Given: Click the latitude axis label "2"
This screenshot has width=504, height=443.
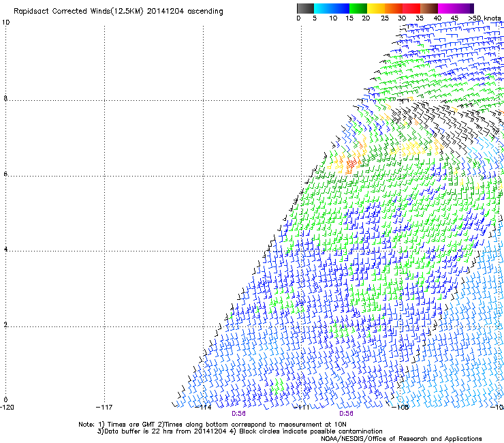Looking at the screenshot, I should (5, 325).
